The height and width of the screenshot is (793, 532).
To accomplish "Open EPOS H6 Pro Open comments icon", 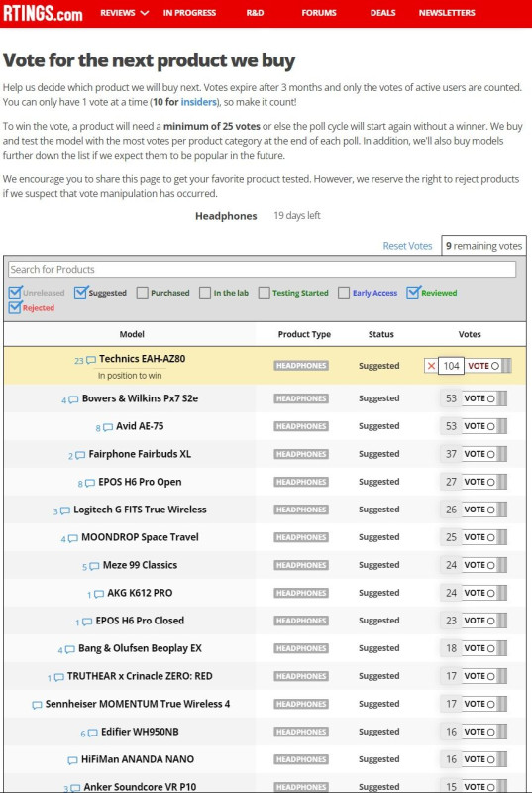I will point(86,484).
